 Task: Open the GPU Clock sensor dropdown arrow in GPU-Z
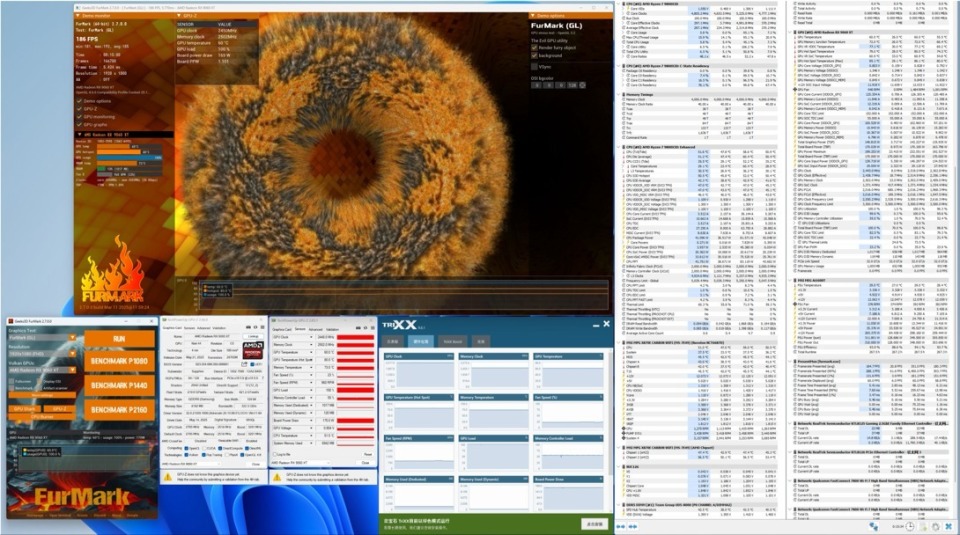coord(311,337)
